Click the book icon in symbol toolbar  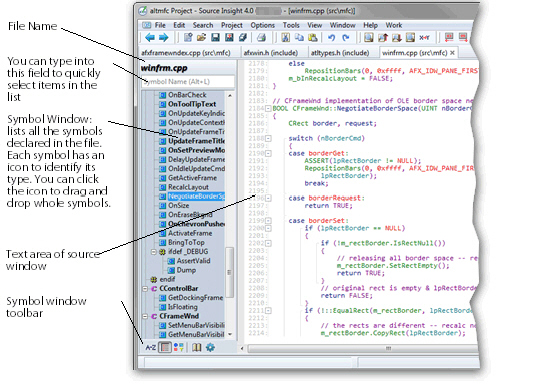tap(197, 347)
